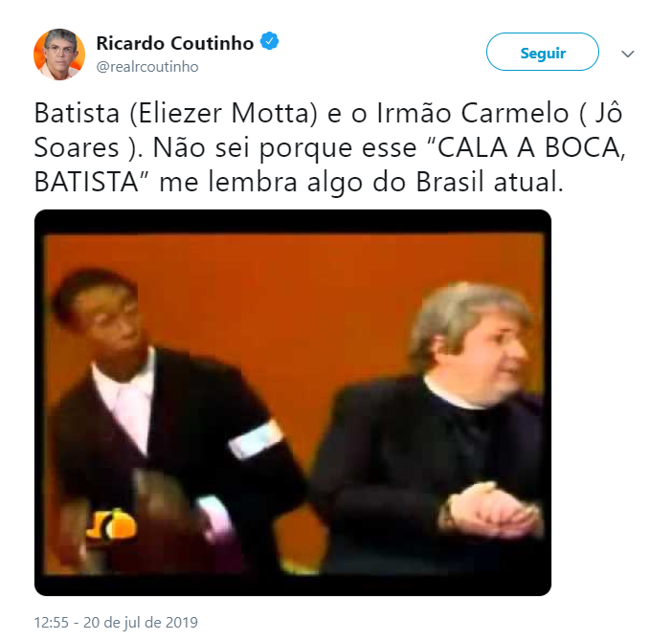Click the blue verified badge
The width and height of the screenshot is (672, 640).
point(270,41)
